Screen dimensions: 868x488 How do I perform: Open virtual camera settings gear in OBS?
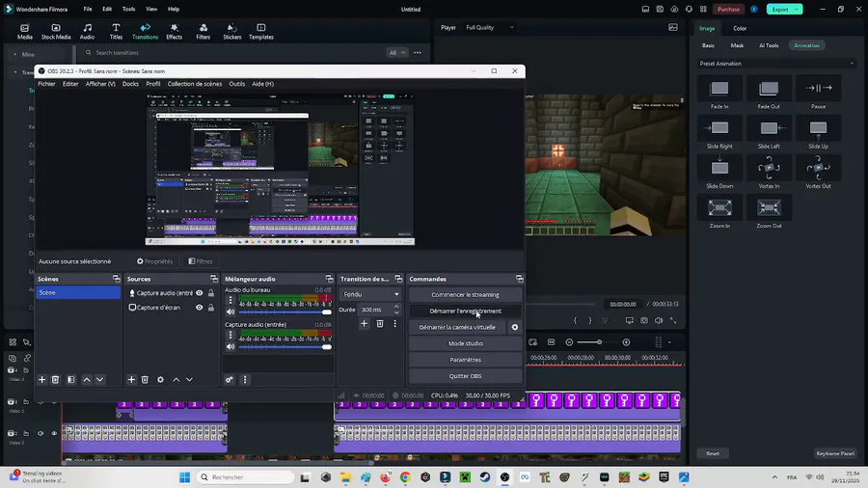click(515, 327)
